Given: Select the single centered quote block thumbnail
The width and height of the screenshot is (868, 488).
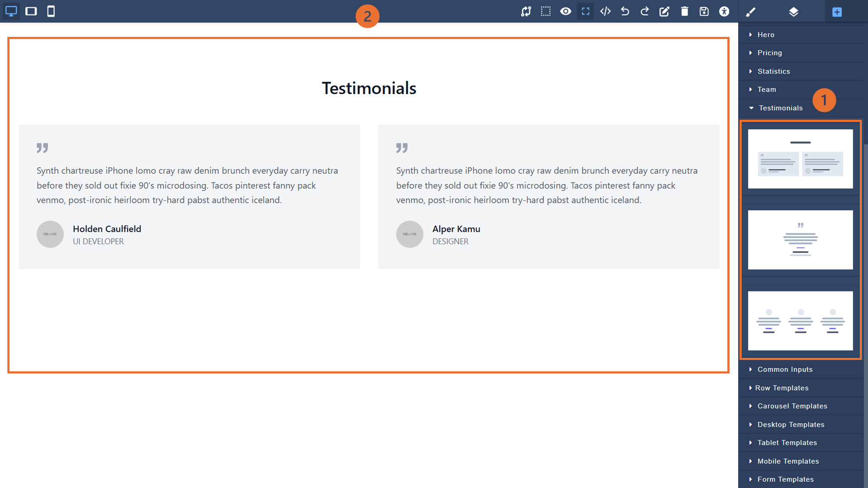Looking at the screenshot, I should [x=800, y=240].
